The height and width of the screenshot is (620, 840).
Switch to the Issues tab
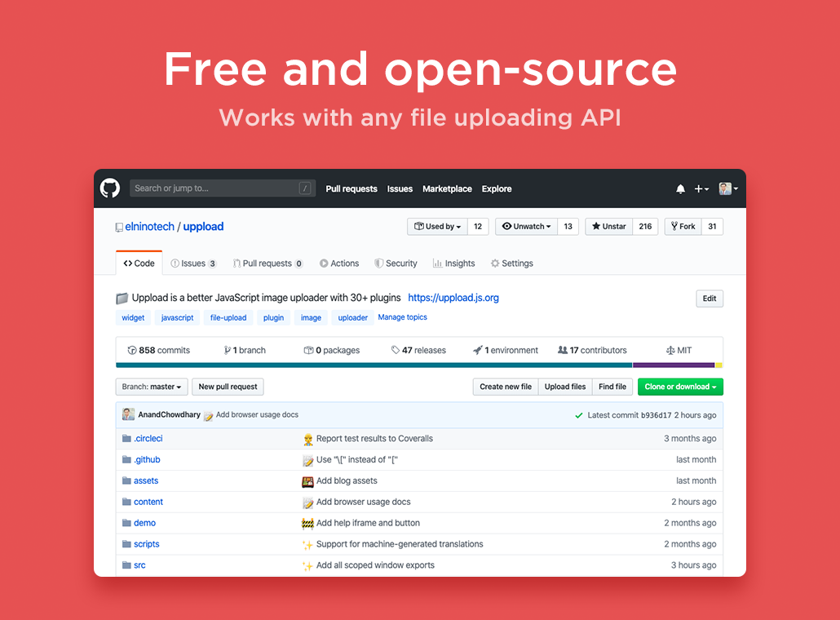[193, 263]
